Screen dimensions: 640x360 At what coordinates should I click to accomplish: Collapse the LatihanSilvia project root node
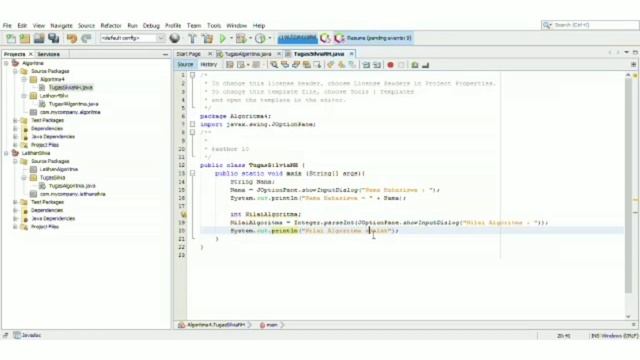click(x=6, y=153)
